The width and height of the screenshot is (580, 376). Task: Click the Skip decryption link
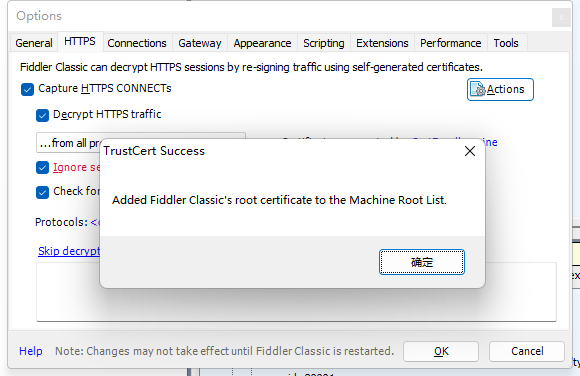pyautogui.click(x=69, y=251)
